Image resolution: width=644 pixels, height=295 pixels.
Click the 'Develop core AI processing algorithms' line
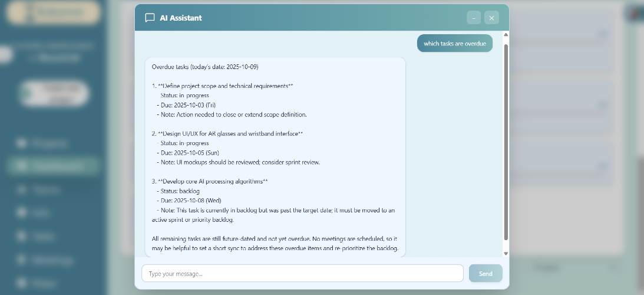[210, 182]
